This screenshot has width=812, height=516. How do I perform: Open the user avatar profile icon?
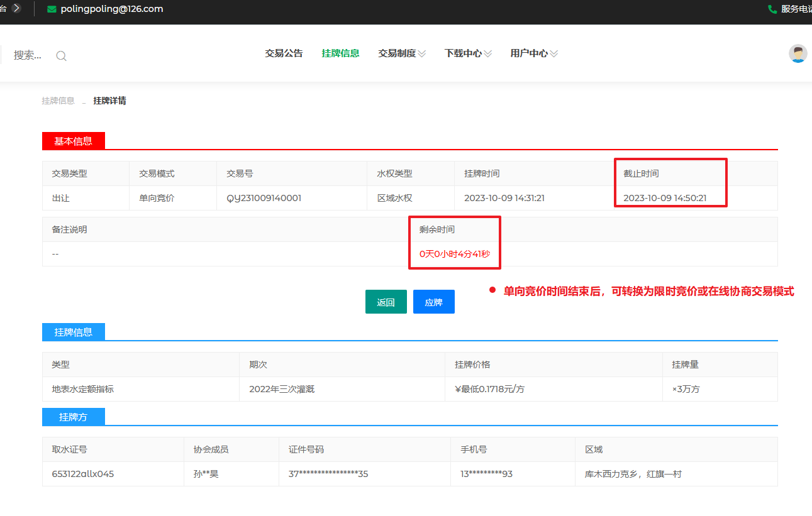tap(798, 54)
